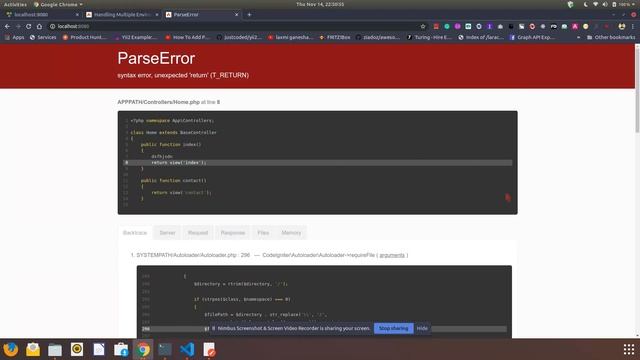Image resolution: width=640 pixels, height=360 pixels.
Task: Select the Files tab
Action: coord(263,233)
